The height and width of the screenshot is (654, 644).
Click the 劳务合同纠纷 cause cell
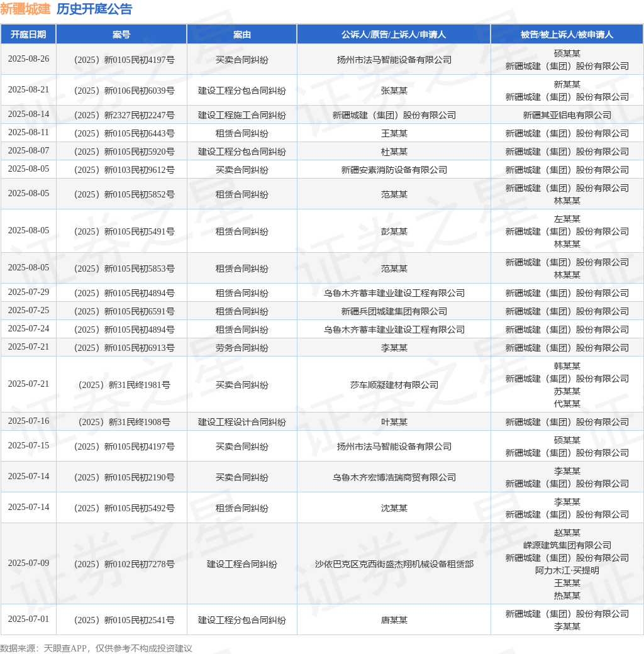[242, 348]
